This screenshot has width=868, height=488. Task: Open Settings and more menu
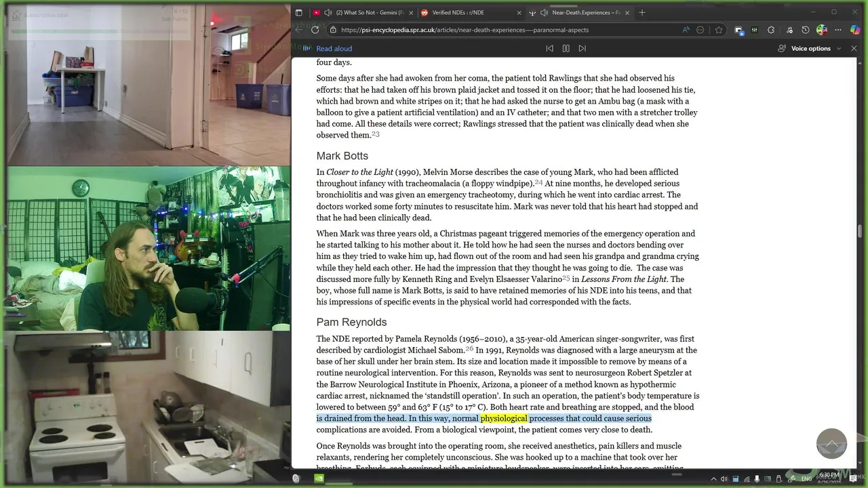(x=838, y=30)
